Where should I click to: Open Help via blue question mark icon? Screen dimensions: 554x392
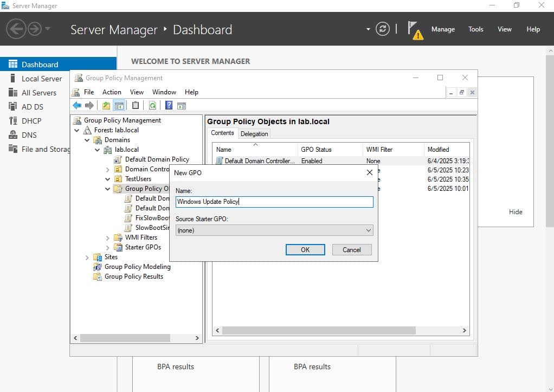(169, 106)
